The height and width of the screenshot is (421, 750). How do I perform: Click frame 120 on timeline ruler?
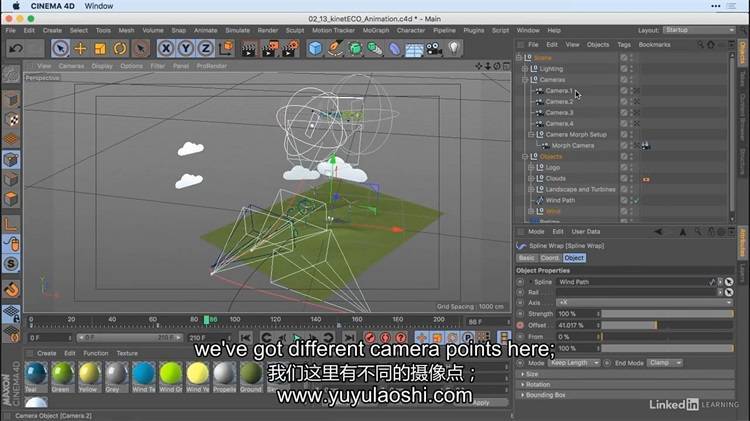pyautogui.click(x=276, y=320)
